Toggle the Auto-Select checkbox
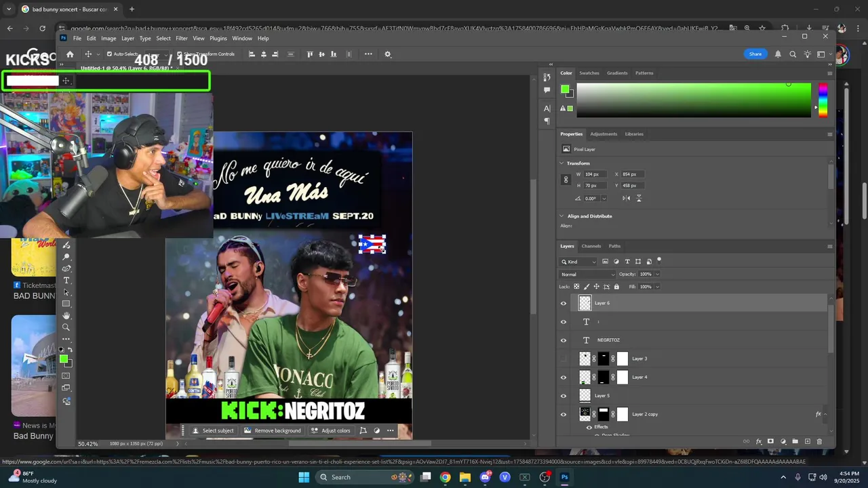Viewport: 868px width, 488px height. coord(110,54)
